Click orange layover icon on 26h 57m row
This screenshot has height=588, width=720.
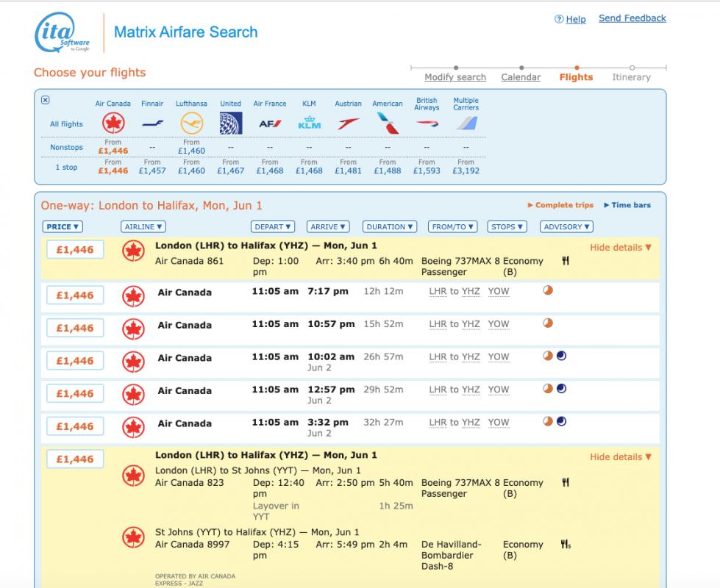pyautogui.click(x=548, y=356)
